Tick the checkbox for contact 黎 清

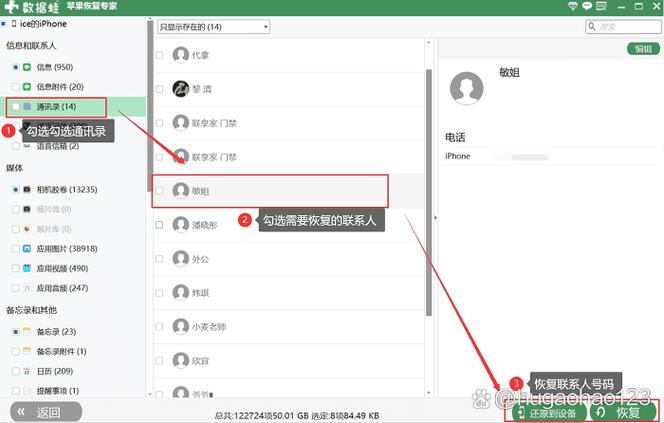point(160,89)
